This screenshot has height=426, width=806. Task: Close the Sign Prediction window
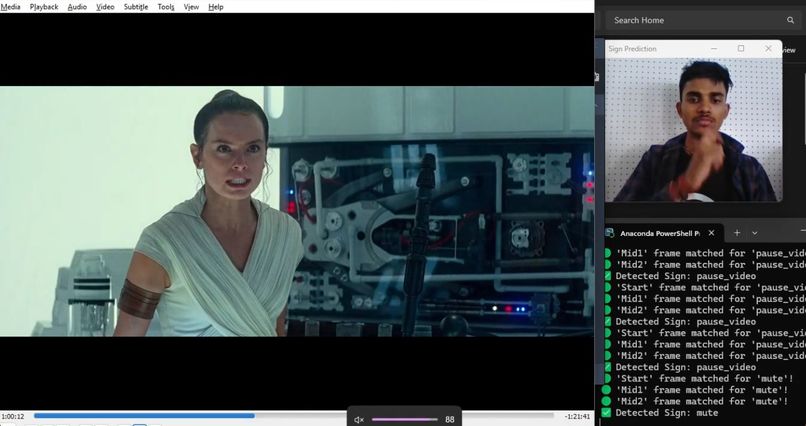click(x=768, y=48)
